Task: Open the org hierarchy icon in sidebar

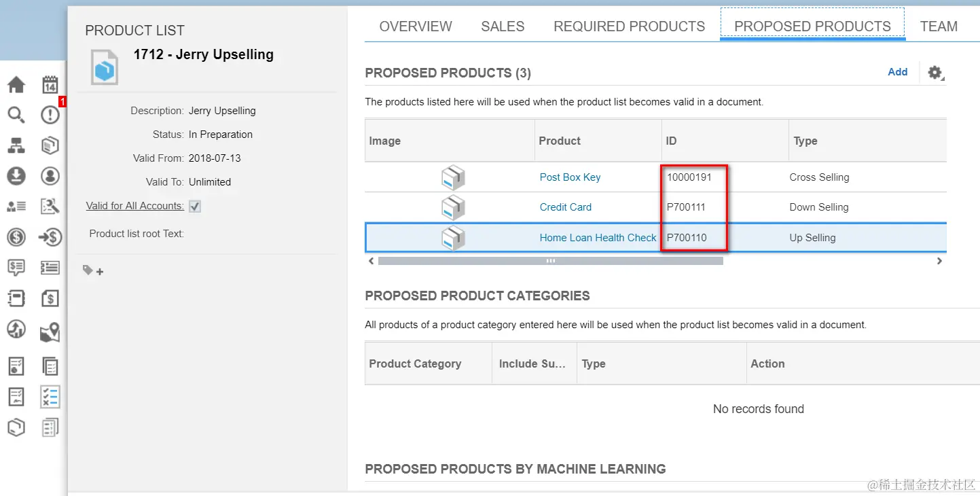Action: [16, 145]
